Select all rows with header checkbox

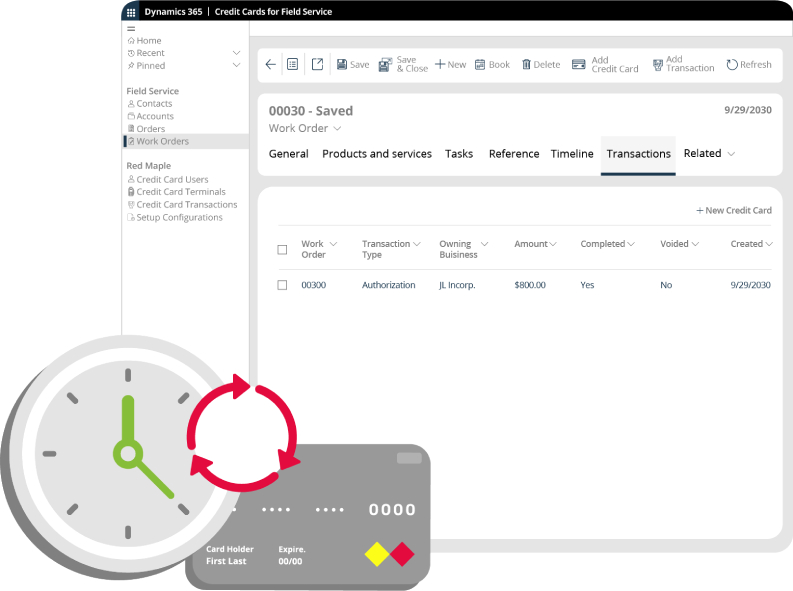click(x=282, y=250)
